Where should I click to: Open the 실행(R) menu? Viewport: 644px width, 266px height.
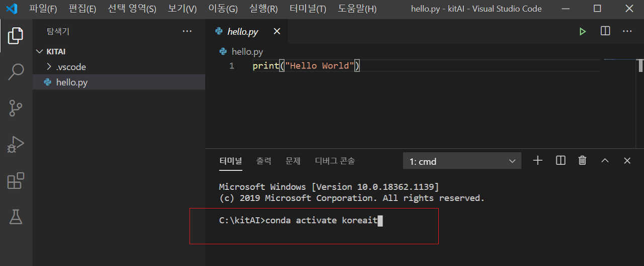[263, 9]
